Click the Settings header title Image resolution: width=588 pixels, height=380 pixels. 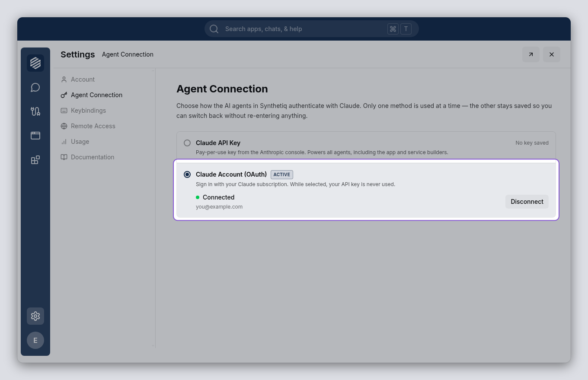click(x=78, y=54)
